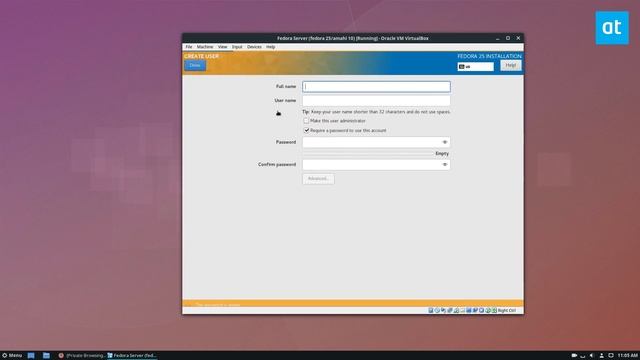Click the show desktop taskbar icon
This screenshot has height=360, width=640.
pyautogui.click(x=31, y=356)
